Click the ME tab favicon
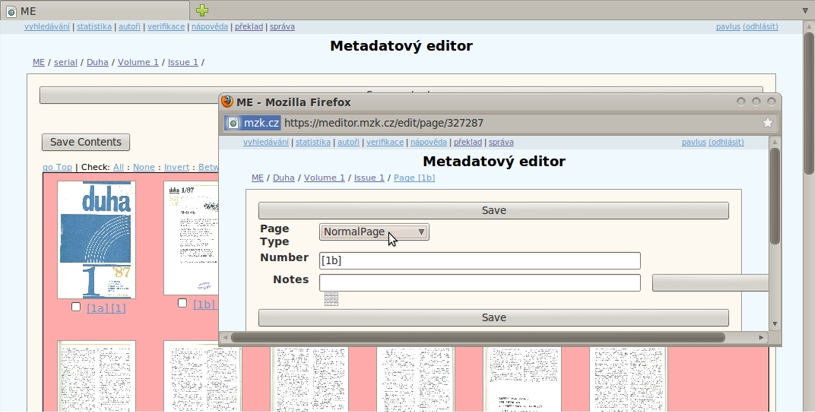 [x=11, y=11]
